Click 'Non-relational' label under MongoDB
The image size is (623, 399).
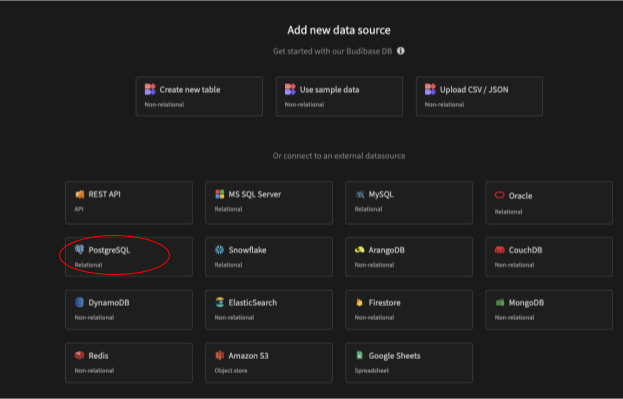point(515,317)
